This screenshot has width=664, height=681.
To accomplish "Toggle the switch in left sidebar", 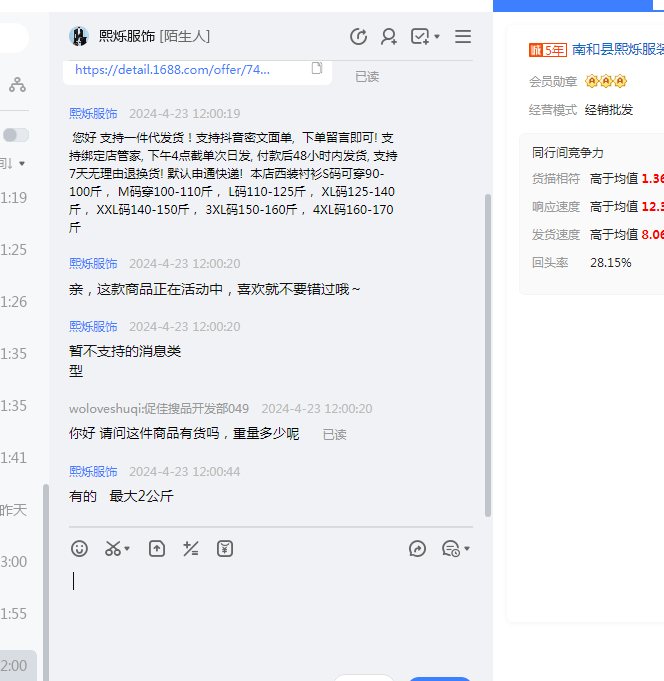I will click(x=16, y=135).
